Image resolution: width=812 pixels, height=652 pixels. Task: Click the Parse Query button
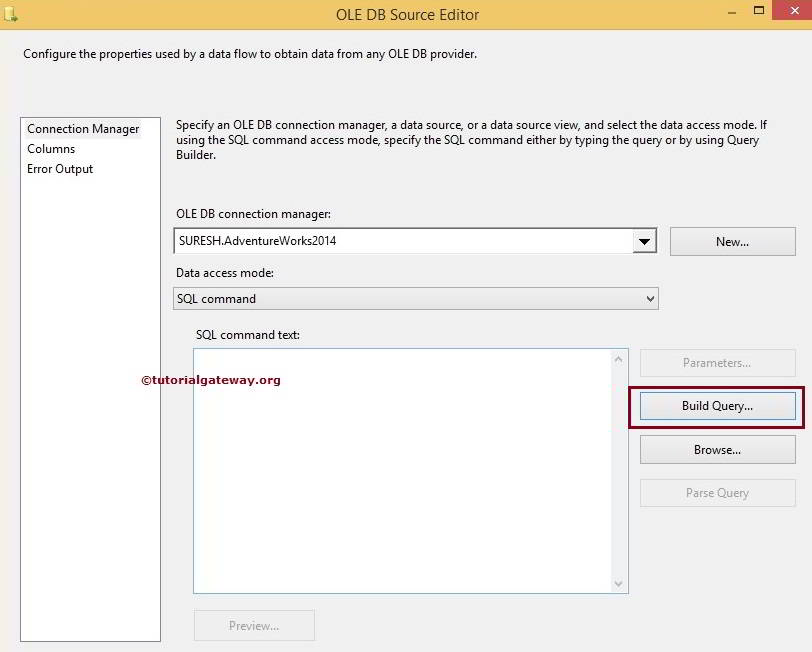click(717, 492)
